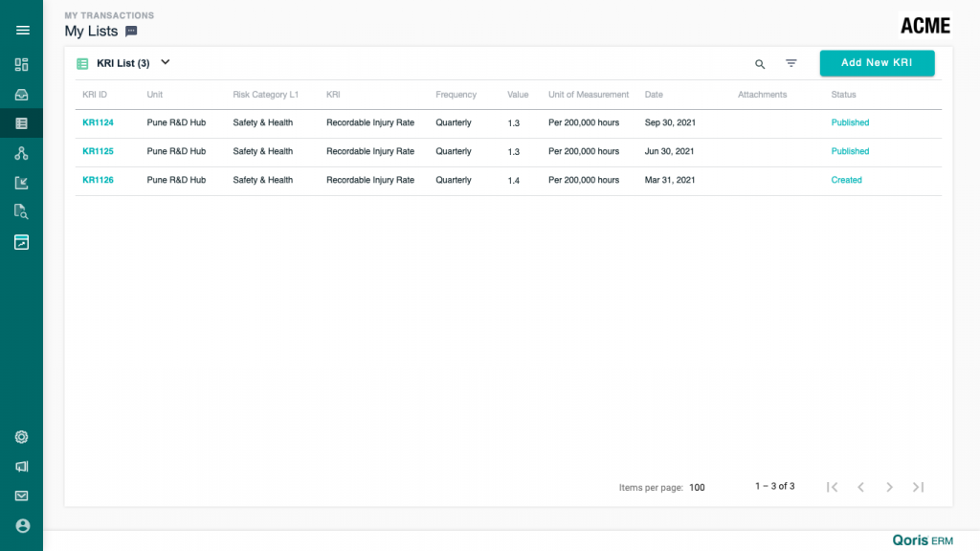The width and height of the screenshot is (980, 551).
Task: Select date Jun 30, 2021 cell
Action: click(669, 151)
